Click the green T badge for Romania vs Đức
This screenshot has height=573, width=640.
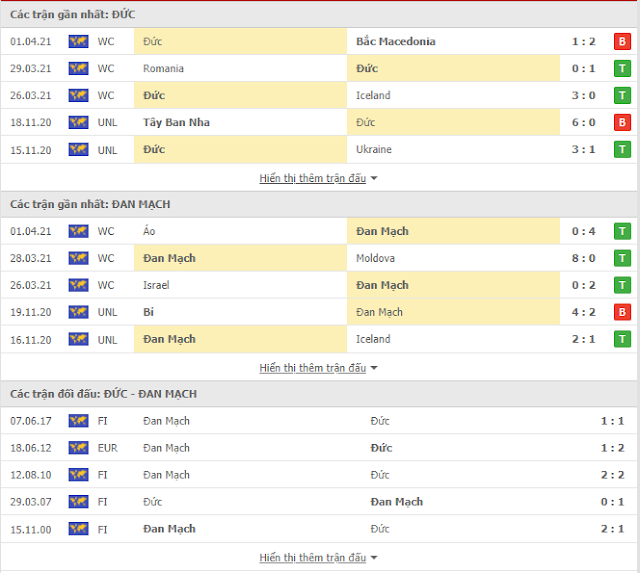pos(622,68)
